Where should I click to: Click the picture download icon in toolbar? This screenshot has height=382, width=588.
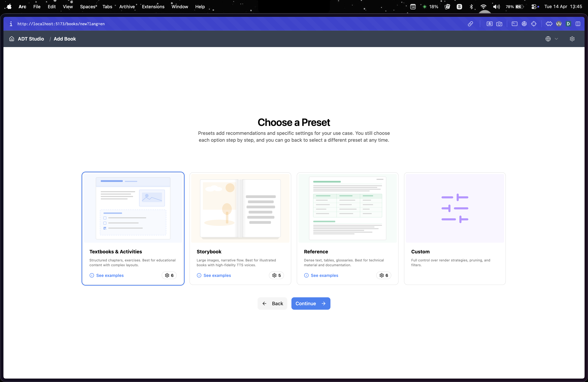pyautogui.click(x=489, y=24)
